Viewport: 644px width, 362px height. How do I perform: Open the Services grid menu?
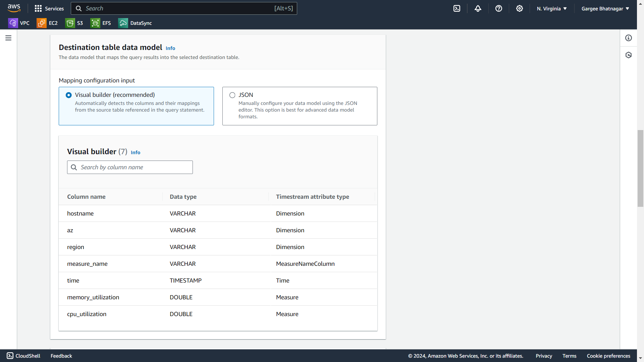[49, 8]
